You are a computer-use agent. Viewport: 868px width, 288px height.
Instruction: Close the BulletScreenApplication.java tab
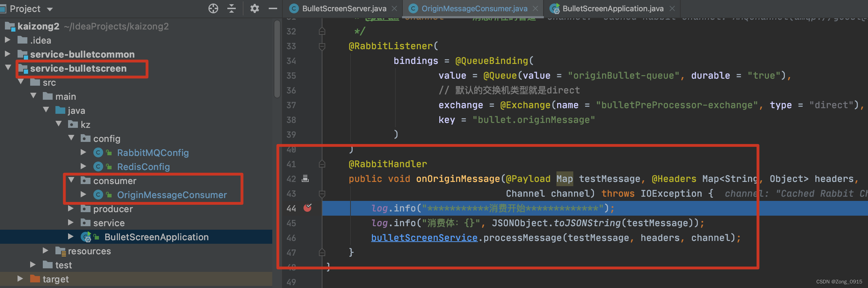pyautogui.click(x=672, y=8)
